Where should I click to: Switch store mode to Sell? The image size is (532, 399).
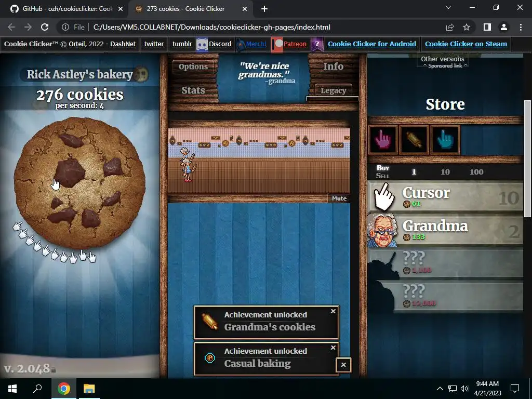[383, 176]
